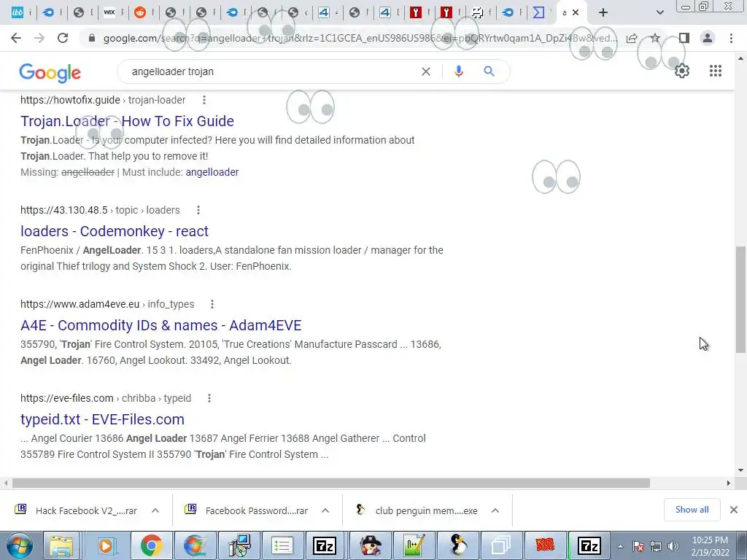
Task: Bookmark this page with the star icon
Action: (x=656, y=38)
